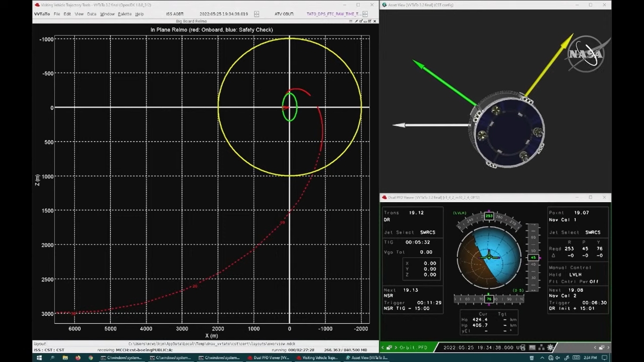
Task: Open the Data menu
Action: [x=91, y=14]
